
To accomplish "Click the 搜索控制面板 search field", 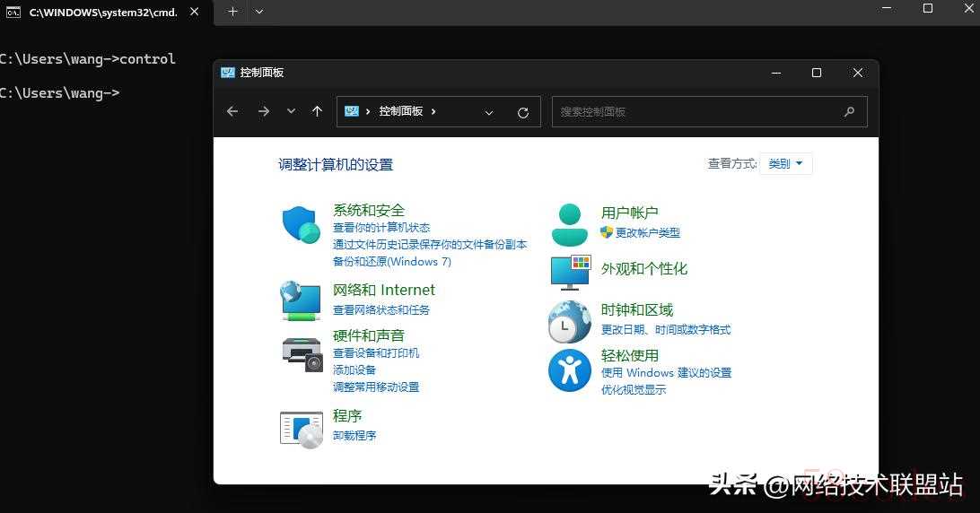I will [698, 112].
